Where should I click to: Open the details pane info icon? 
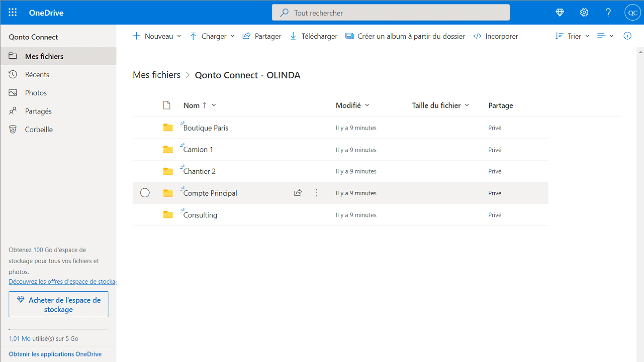[627, 36]
